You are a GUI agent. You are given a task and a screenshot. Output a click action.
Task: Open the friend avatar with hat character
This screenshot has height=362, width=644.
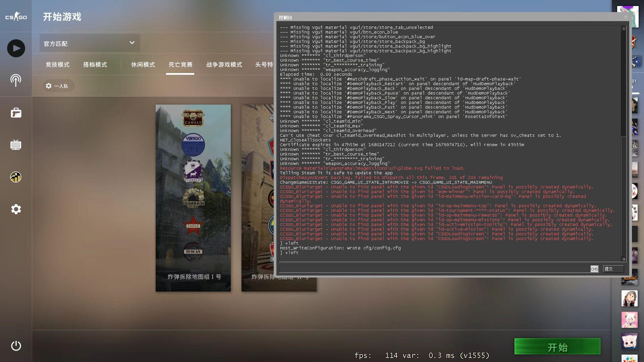629,298
